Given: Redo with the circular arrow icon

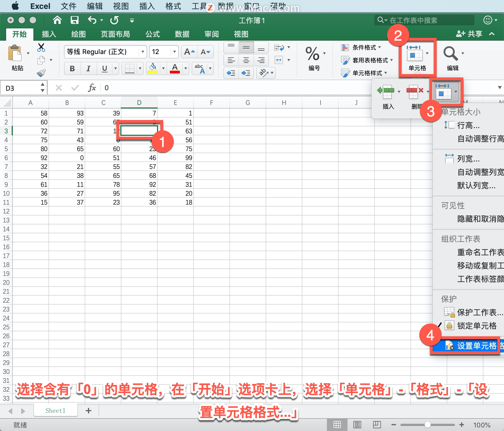Looking at the screenshot, I should click(x=114, y=20).
